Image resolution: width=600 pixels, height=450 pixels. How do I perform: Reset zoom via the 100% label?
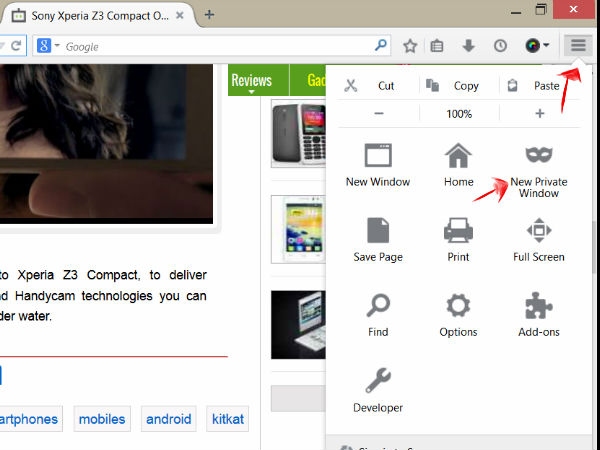pos(459,114)
